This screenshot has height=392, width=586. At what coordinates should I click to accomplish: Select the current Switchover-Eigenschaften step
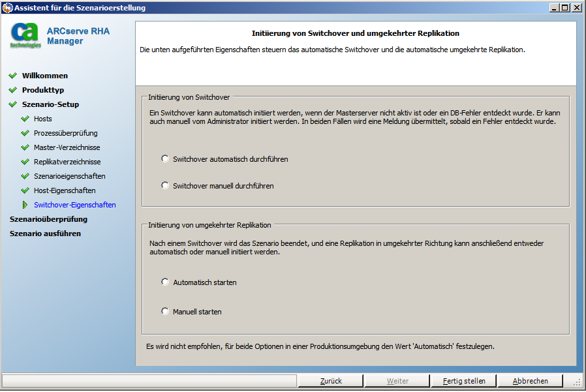[75, 205]
